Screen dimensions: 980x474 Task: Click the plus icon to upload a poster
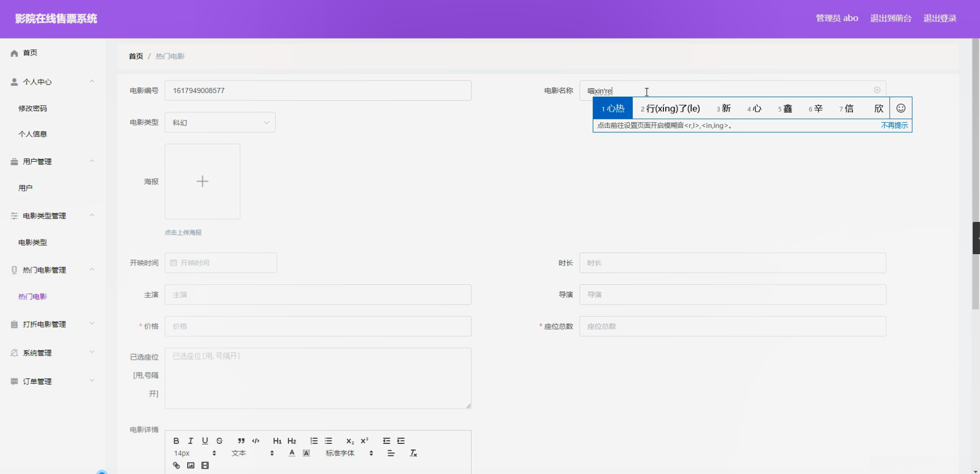point(202,181)
